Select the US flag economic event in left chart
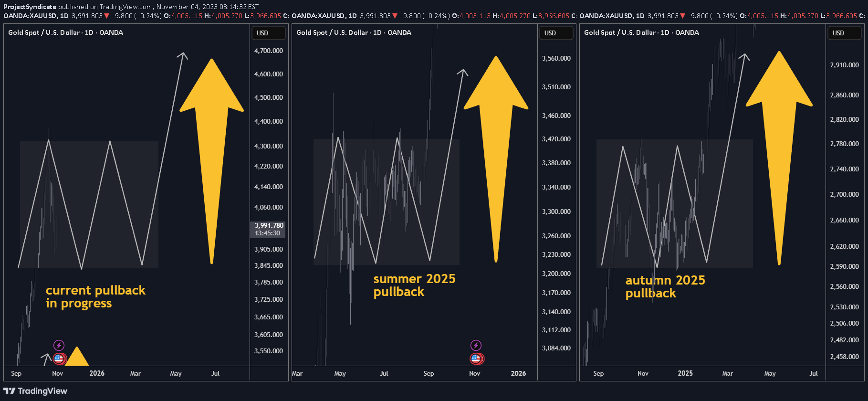 click(59, 359)
